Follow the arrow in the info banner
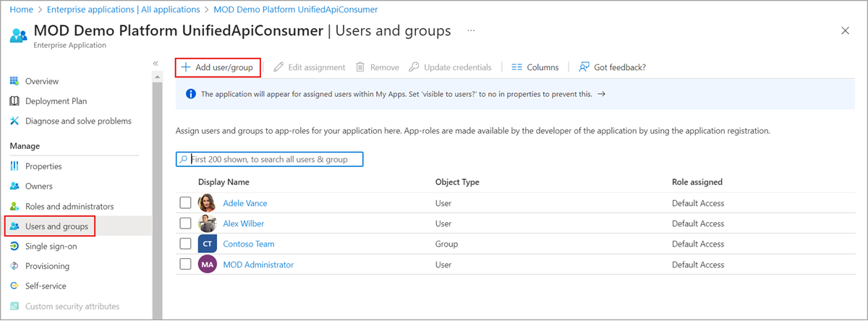Viewport: 868px width, 321px height. click(601, 94)
